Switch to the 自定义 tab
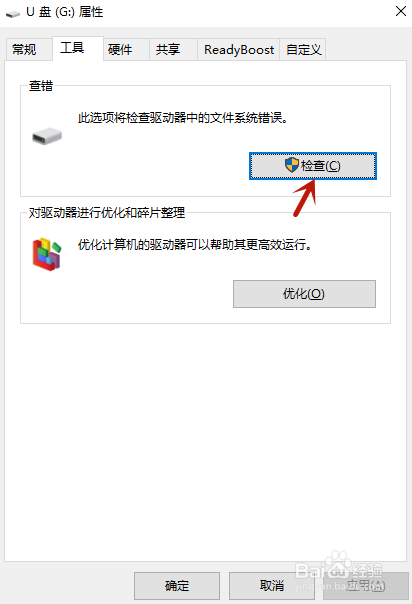412x604 pixels. 303,50
